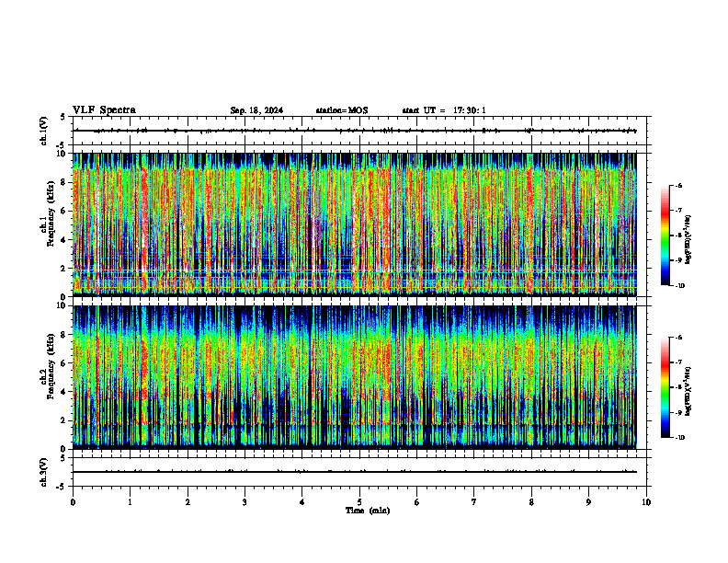The height and width of the screenshot is (563, 728).
Task: Click the "station=MOS" header label
Action: tap(342, 110)
